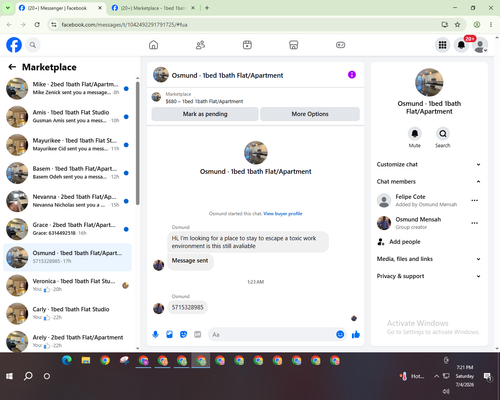Open Mike - 2bed 1bath chat
Viewport: 500px width, 400px height.
pyautogui.click(x=67, y=89)
